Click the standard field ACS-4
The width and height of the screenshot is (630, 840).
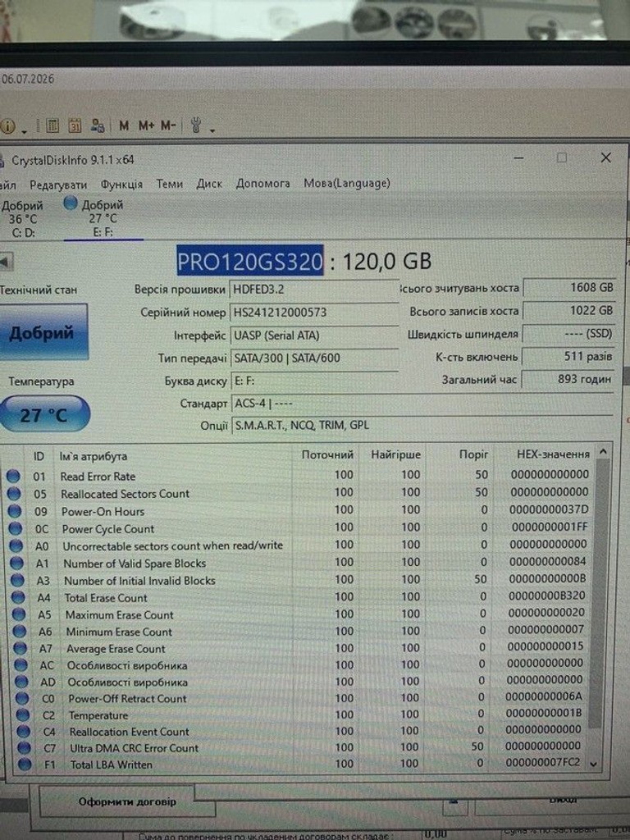point(422,404)
